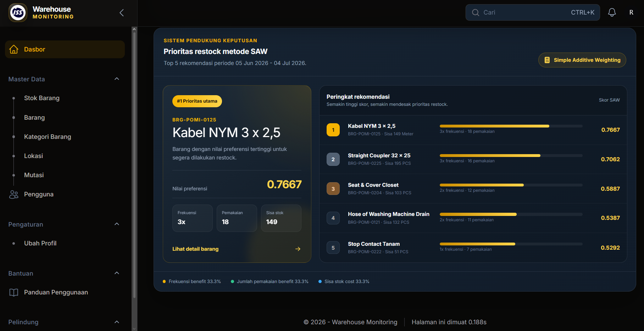The image size is (644, 331).
Task: Click the Pemakaian 18 stat card
Action: click(237, 218)
